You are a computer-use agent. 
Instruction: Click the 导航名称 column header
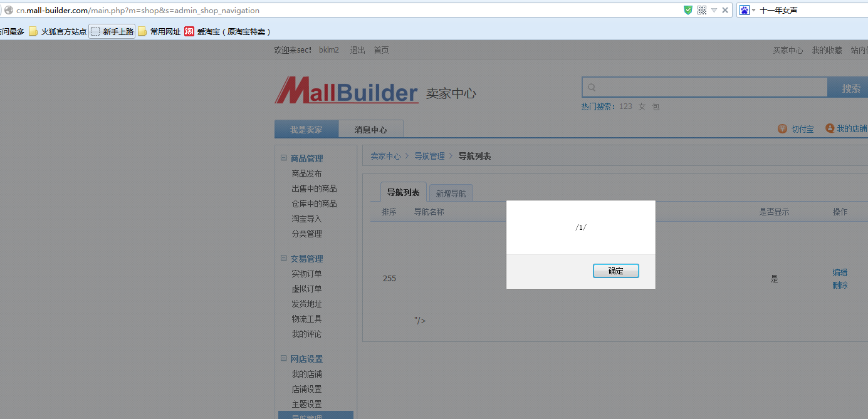pyautogui.click(x=429, y=212)
